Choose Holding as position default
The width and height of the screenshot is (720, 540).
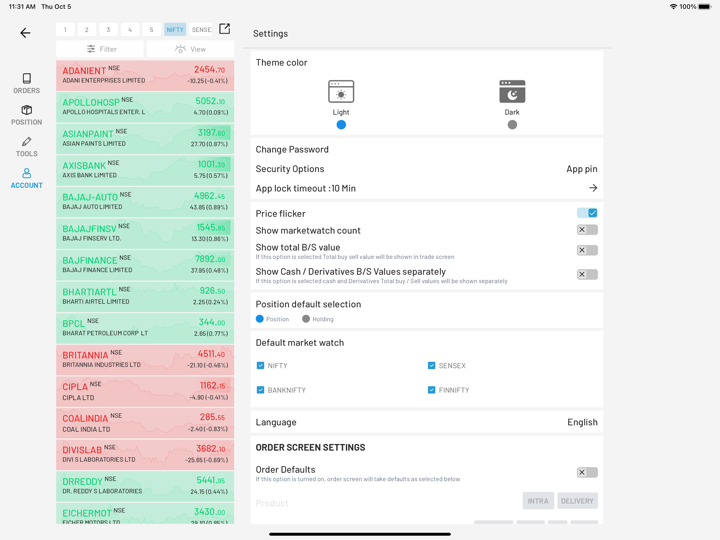pos(306,319)
